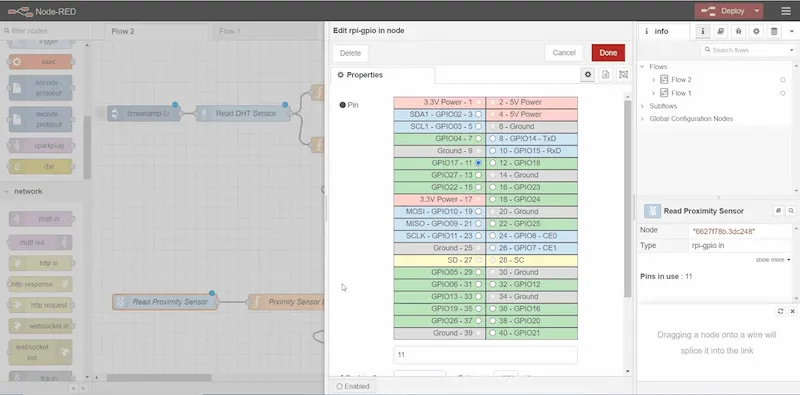This screenshot has width=800, height=395.
Task: Open node description document icon
Action: (x=605, y=75)
